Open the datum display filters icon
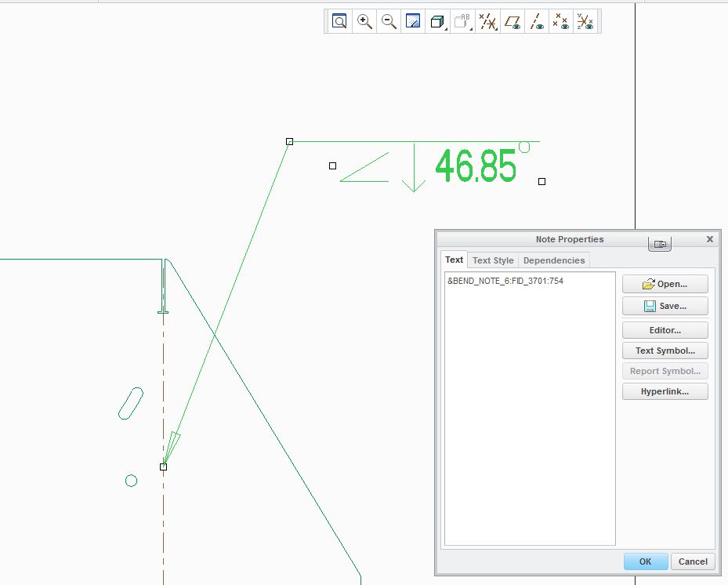This screenshot has width=728, height=585. point(487,21)
